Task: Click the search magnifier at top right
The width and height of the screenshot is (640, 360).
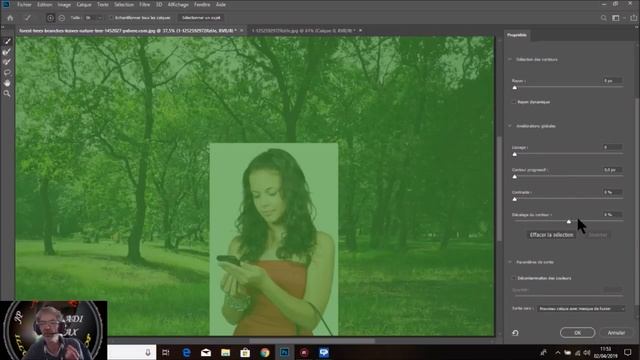Action: pyautogui.click(x=604, y=18)
